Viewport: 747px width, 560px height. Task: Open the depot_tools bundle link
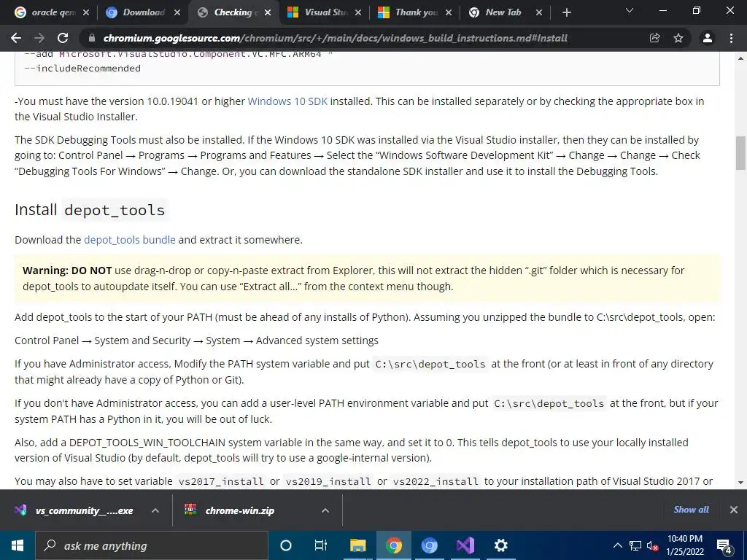(130, 240)
